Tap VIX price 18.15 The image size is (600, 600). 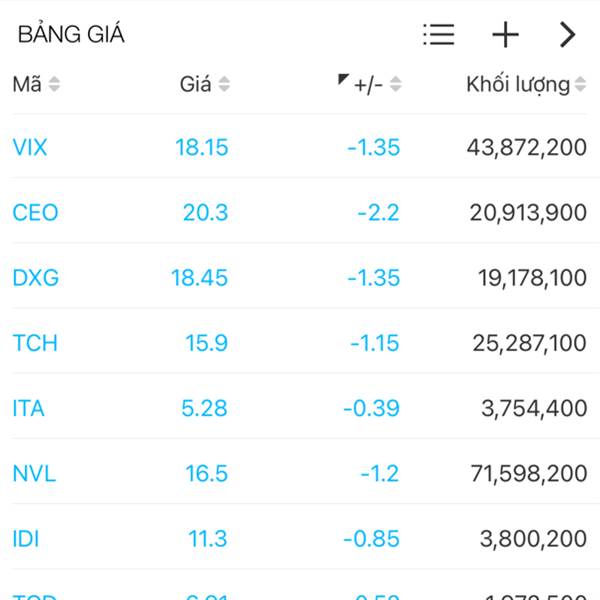202,147
